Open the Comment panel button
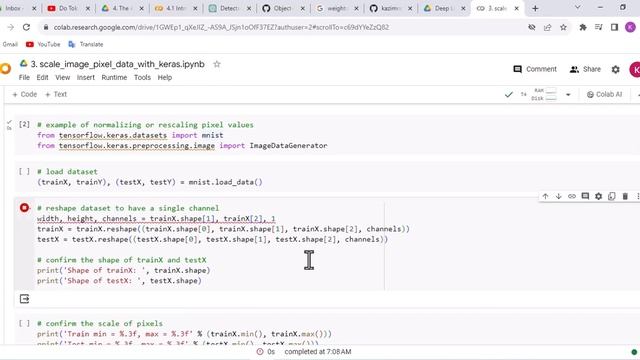The width and height of the screenshot is (640, 360). (535, 69)
